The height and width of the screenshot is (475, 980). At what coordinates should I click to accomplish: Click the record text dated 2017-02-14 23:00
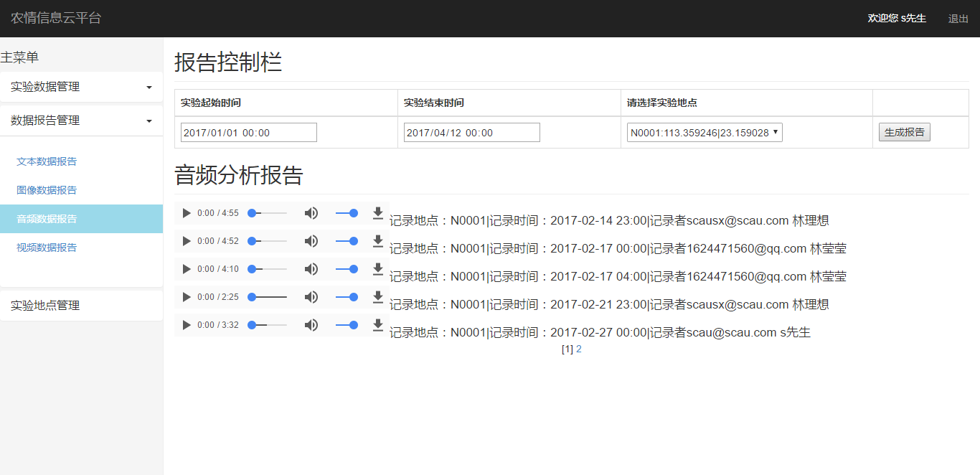[609, 221]
